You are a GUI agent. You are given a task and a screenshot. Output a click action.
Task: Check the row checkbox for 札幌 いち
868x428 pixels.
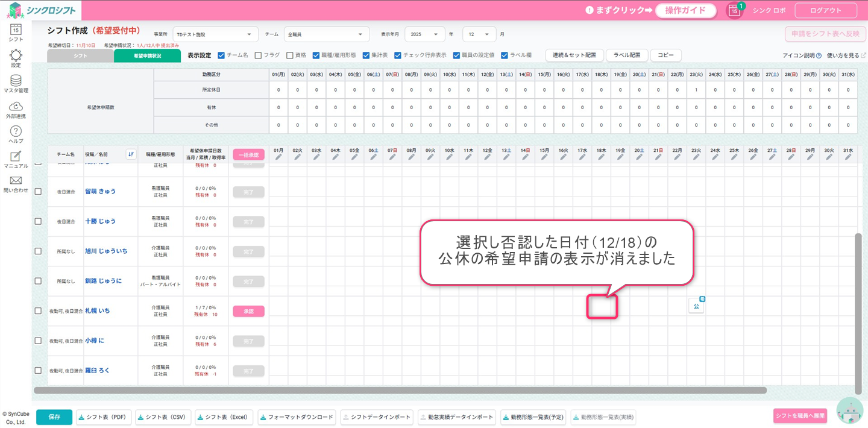38,311
